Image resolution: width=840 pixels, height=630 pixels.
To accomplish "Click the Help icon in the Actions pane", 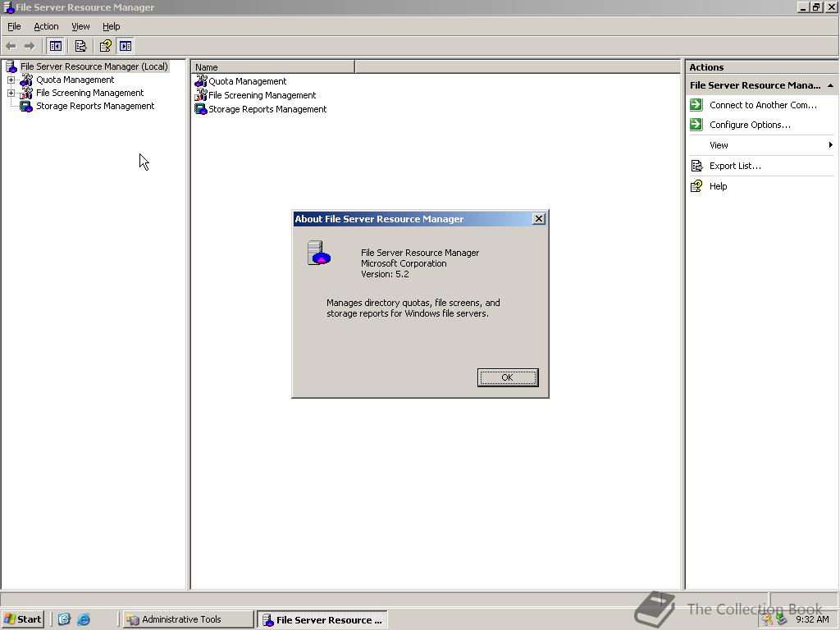I will tap(696, 186).
